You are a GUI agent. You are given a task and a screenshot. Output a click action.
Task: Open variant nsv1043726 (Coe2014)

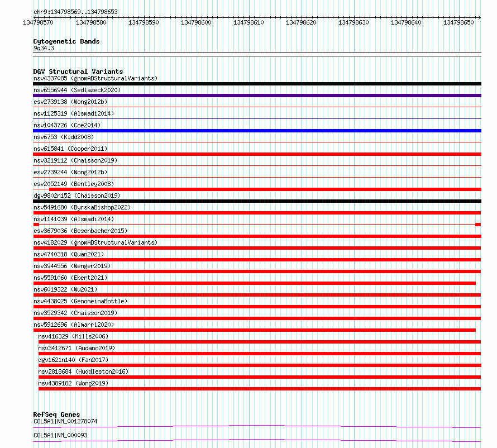pos(67,125)
